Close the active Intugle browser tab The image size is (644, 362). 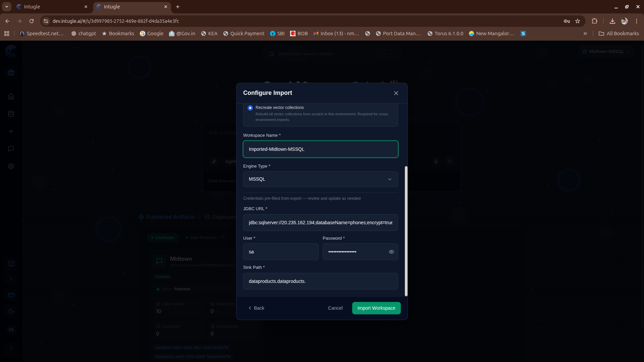166,7
